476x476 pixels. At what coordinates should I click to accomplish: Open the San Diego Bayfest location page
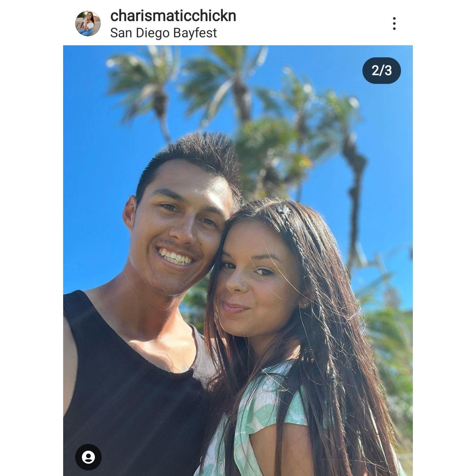(x=163, y=33)
